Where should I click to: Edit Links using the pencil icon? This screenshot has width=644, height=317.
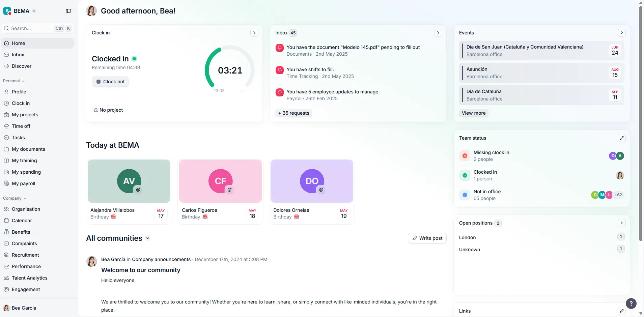point(621,311)
